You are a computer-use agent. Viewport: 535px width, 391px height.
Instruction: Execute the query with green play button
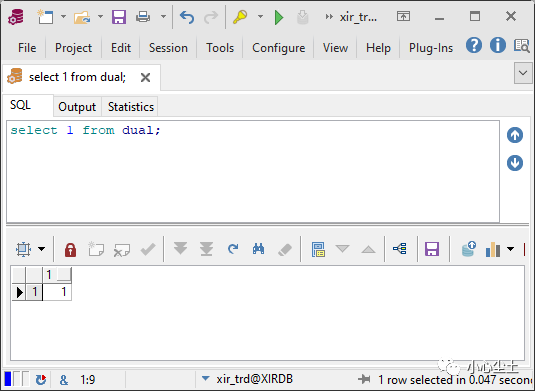(x=279, y=17)
